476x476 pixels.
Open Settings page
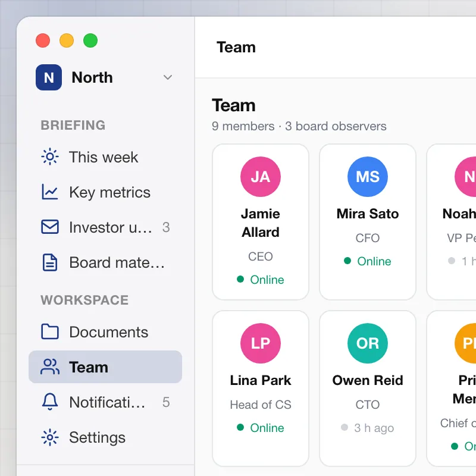tap(105, 437)
